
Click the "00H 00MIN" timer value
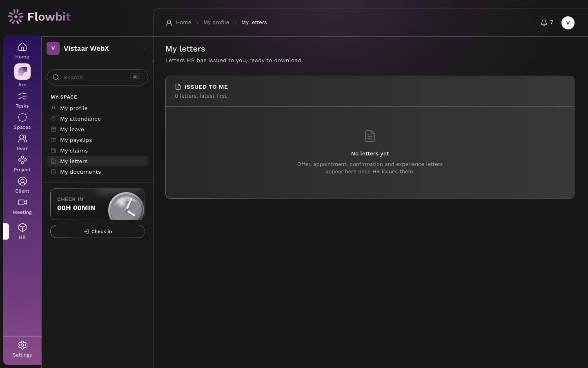click(76, 208)
